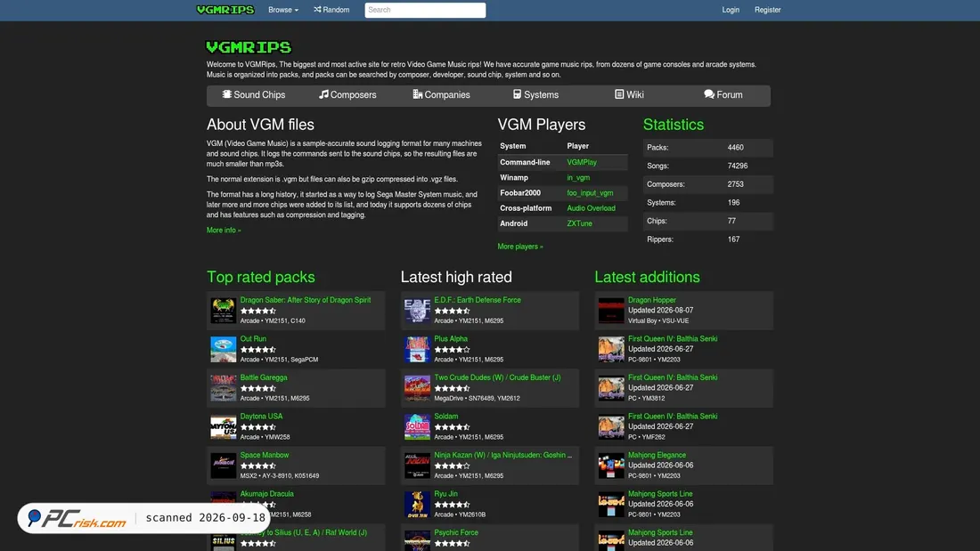980x551 pixels.
Task: Click the VGMRips logo in navbar
Action: [x=225, y=10]
